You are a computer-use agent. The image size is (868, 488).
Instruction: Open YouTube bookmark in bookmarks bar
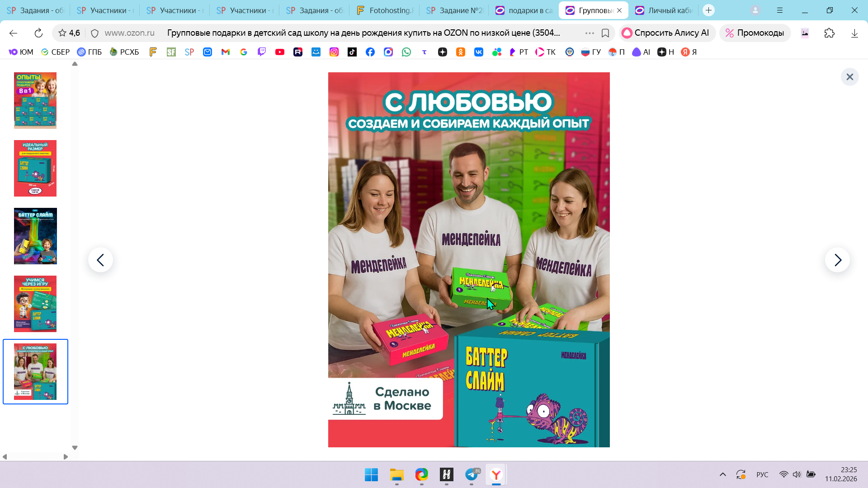pos(280,52)
